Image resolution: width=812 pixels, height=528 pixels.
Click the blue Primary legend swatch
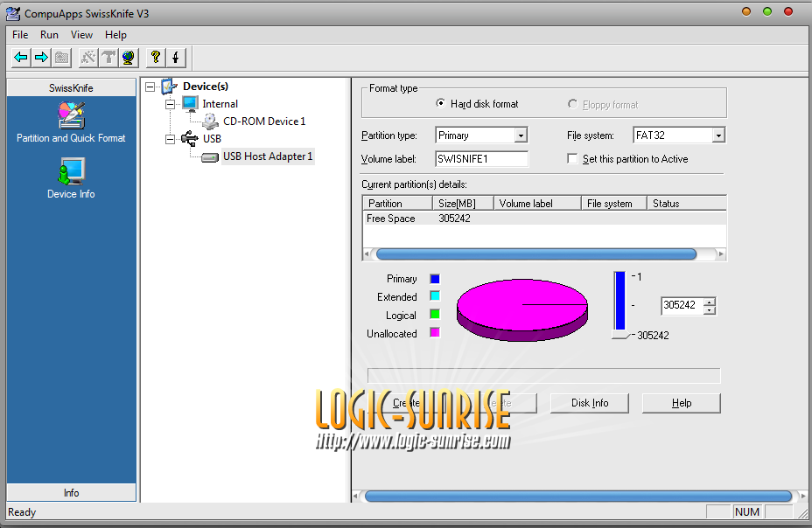point(435,279)
